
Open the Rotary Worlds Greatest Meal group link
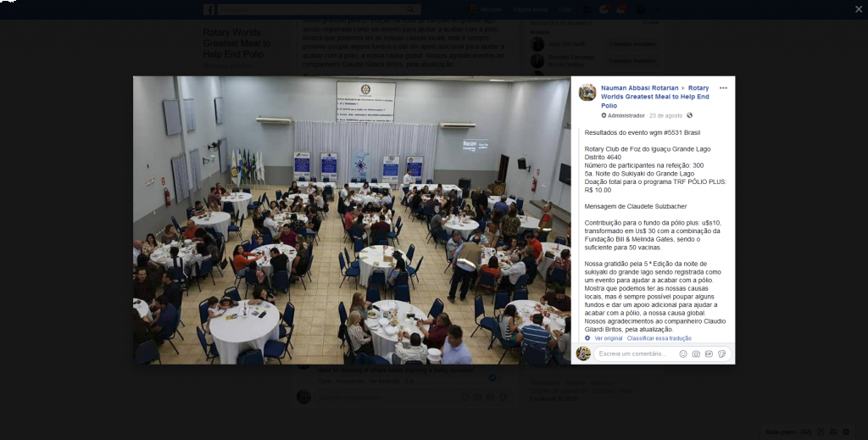(655, 97)
